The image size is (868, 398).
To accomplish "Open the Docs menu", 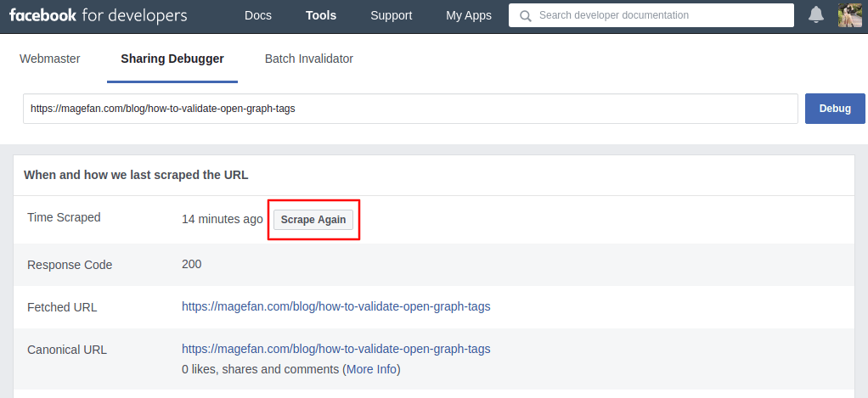I will click(258, 15).
